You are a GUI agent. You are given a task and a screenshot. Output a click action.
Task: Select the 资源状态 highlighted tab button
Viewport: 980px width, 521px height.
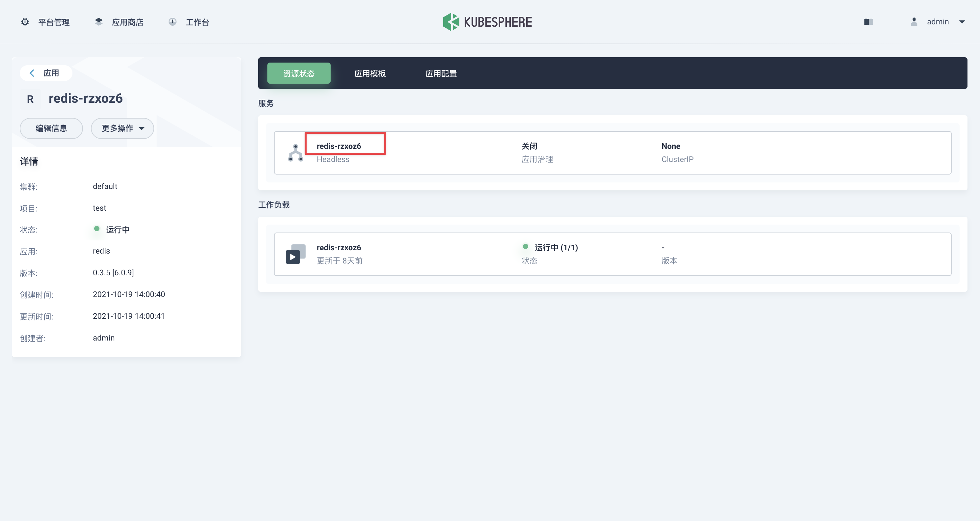click(299, 73)
